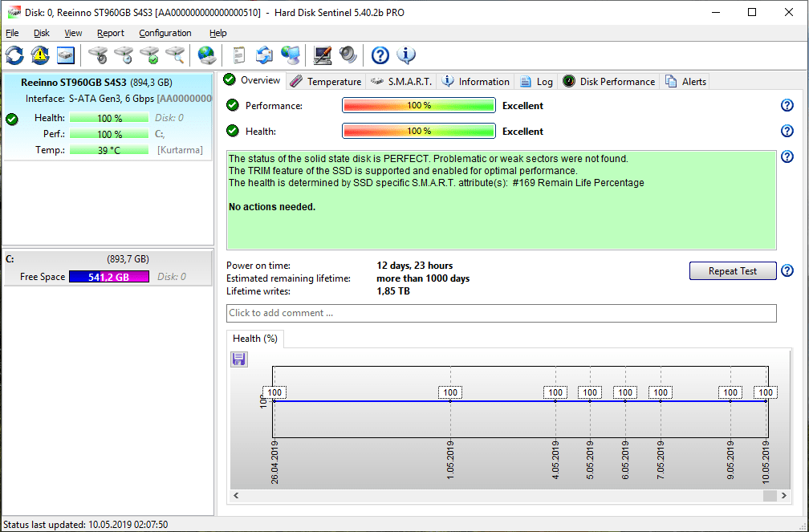Click the disk icon with grey knob overlay
Viewport: 809px width, 532px height.
click(x=98, y=55)
